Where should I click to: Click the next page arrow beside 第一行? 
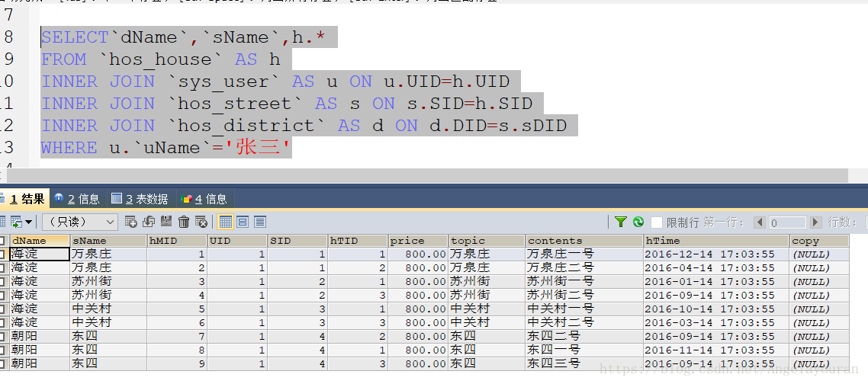[816, 222]
